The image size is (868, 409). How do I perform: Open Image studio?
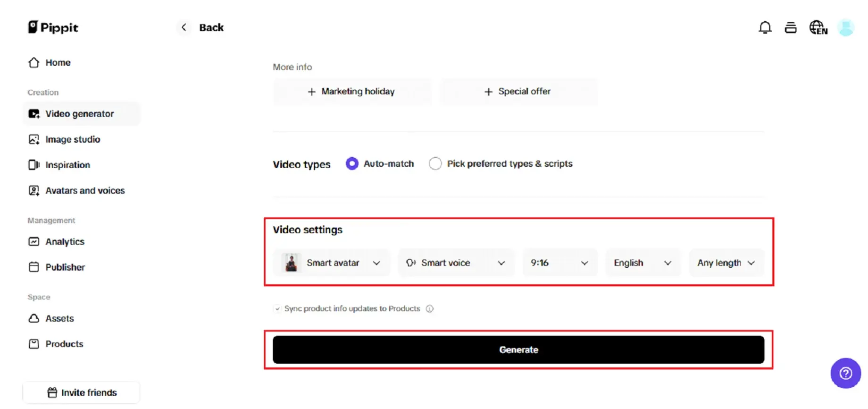81,139
